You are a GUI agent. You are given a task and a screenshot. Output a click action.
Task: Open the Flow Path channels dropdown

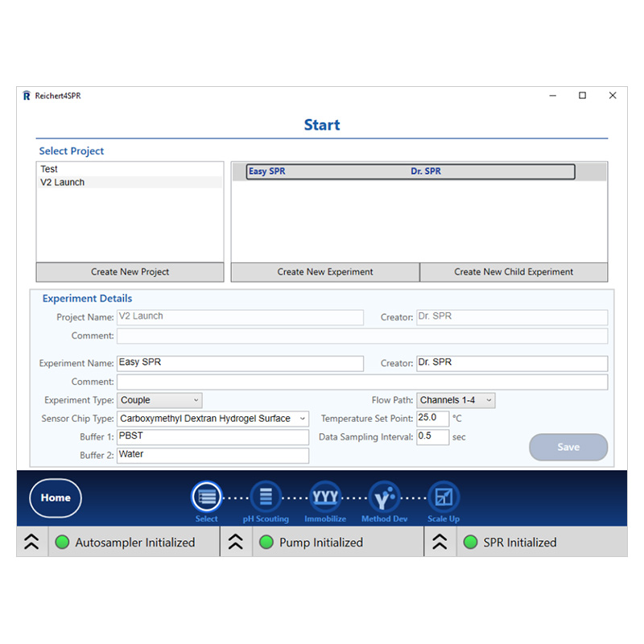(456, 400)
